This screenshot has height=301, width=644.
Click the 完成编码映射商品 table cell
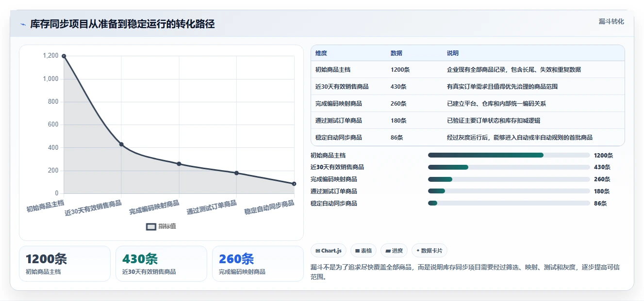[339, 104]
